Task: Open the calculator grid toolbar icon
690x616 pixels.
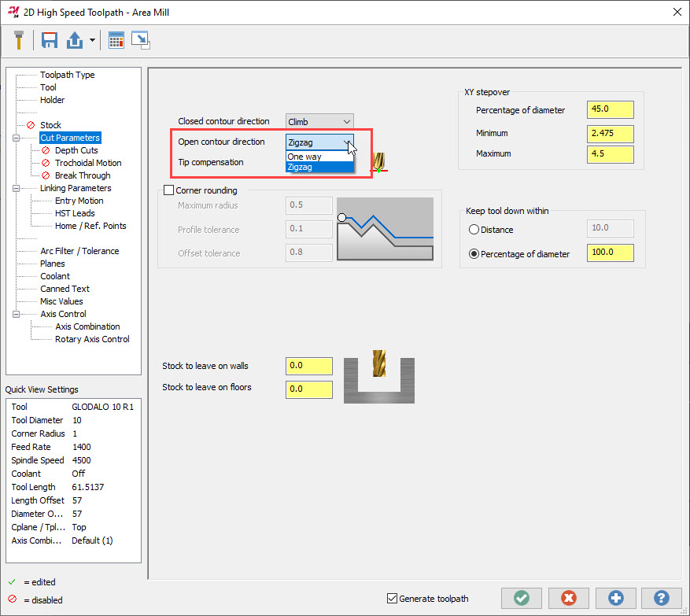Action: pyautogui.click(x=116, y=40)
